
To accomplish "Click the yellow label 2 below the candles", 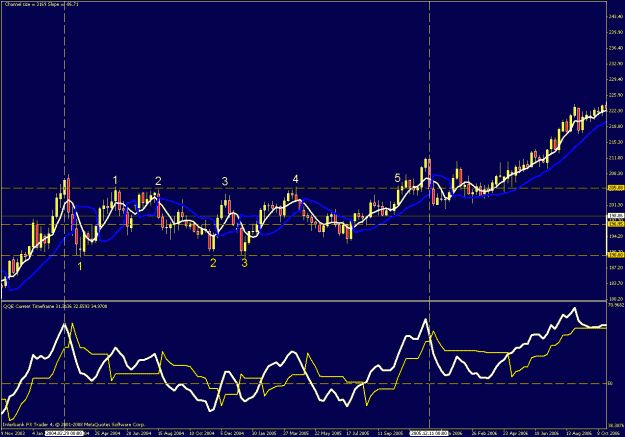I will point(213,263).
